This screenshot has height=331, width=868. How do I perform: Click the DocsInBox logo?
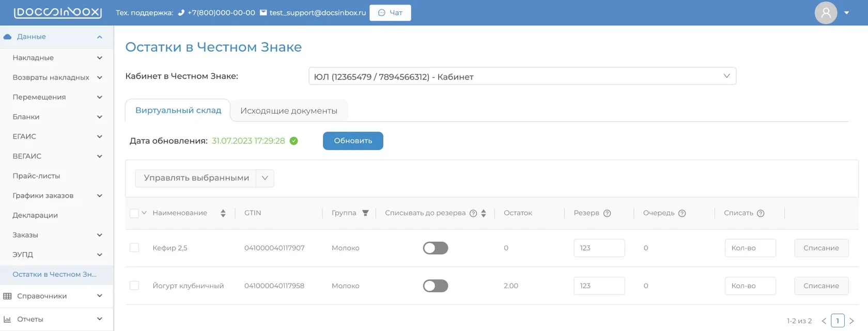[57, 12]
